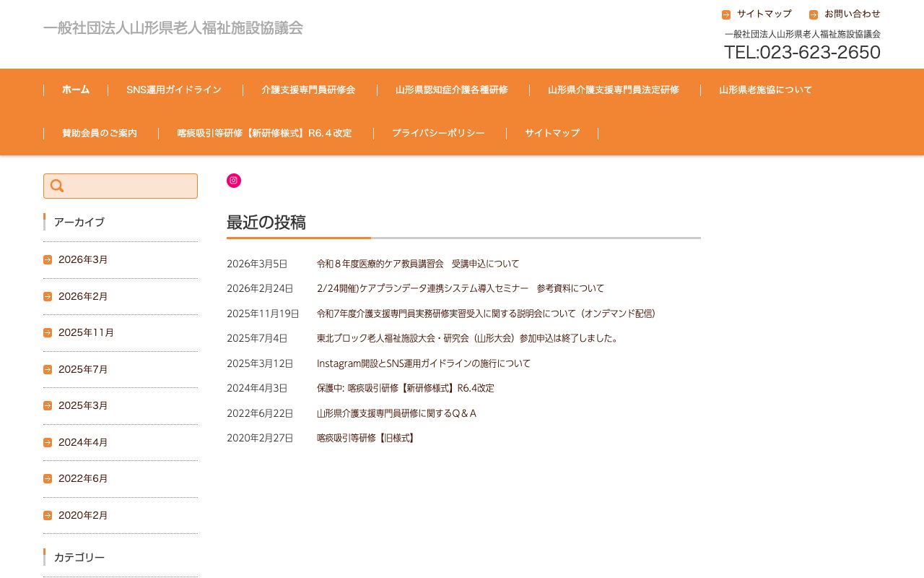Click inside the sidebar search input field

click(130, 186)
